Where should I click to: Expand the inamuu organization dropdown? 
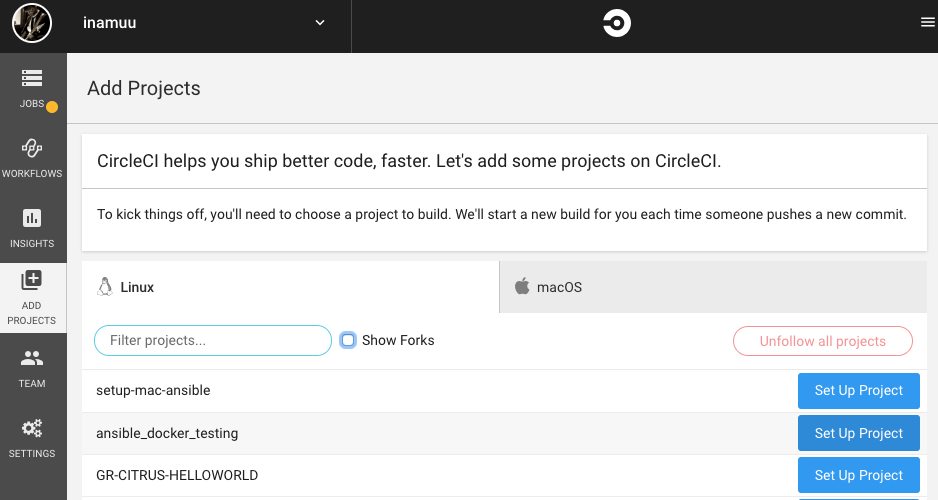tap(320, 23)
